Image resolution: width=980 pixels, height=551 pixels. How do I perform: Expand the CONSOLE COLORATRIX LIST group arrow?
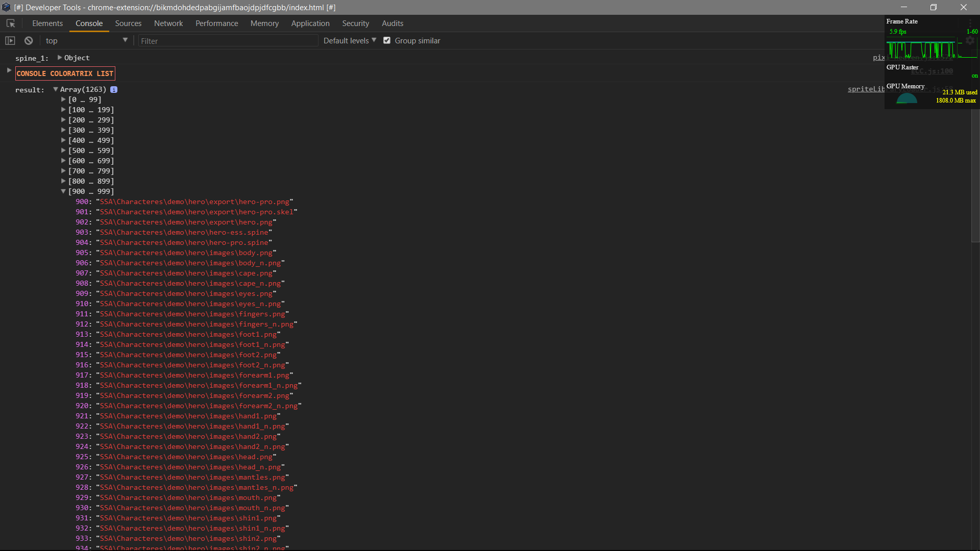click(9, 70)
